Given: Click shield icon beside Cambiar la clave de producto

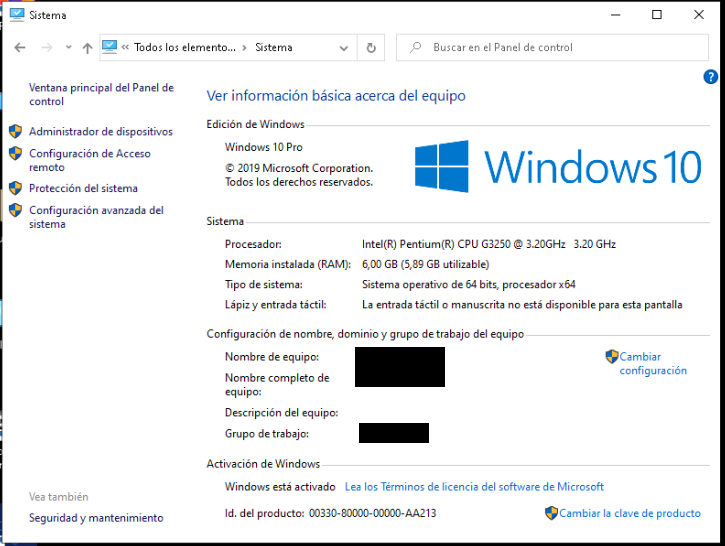Looking at the screenshot, I should click(551, 513).
